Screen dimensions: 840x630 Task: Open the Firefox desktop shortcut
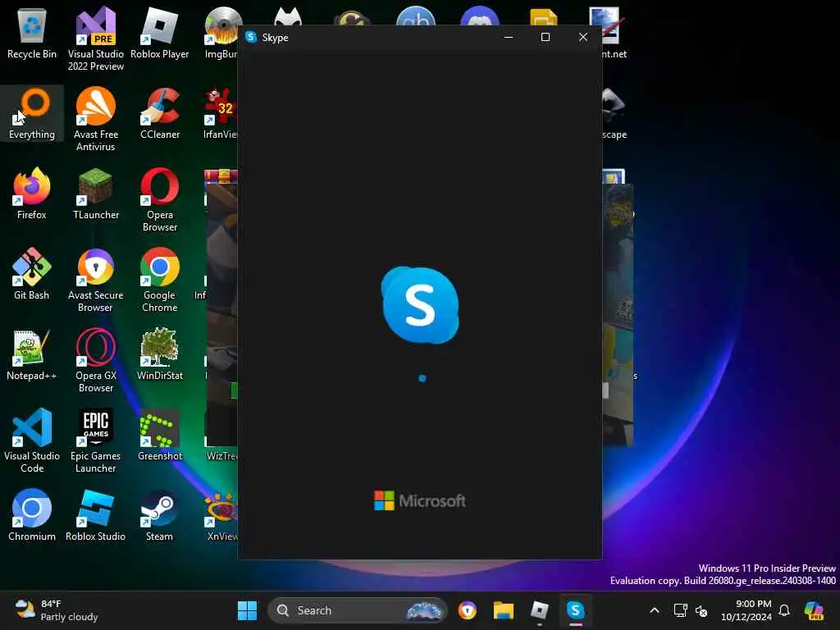(x=32, y=194)
